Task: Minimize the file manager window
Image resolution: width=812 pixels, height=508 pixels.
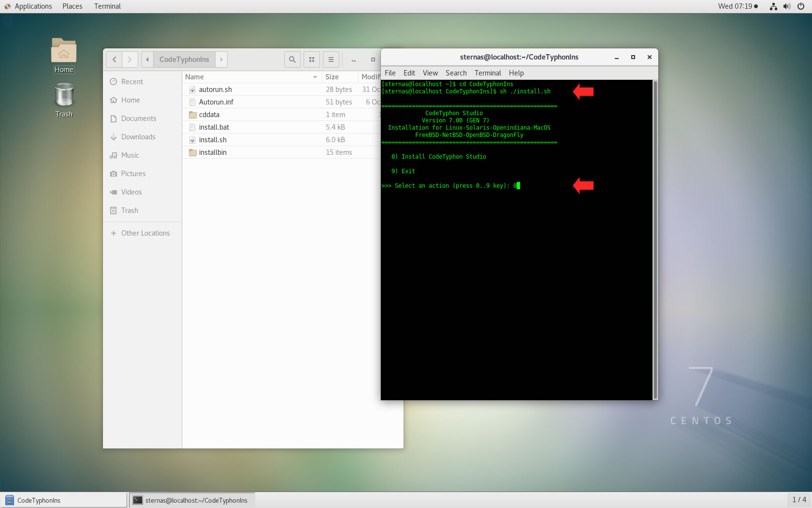Action: tap(354, 60)
